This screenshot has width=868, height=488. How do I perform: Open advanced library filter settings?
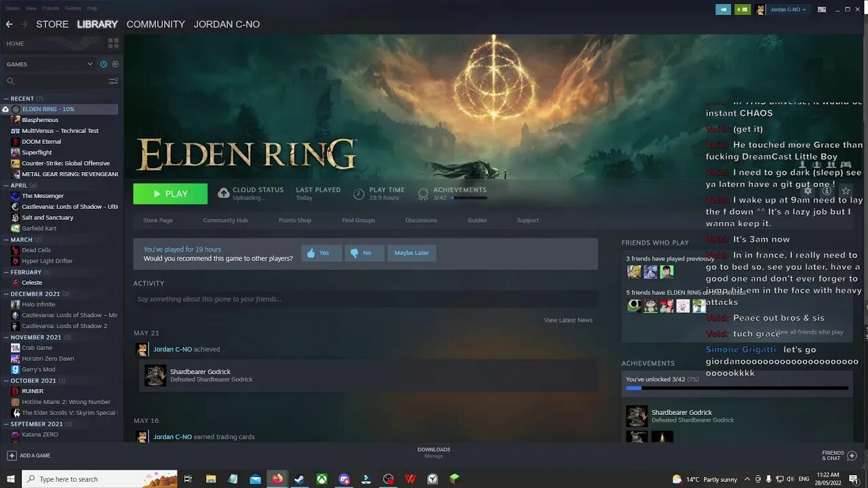pos(113,81)
